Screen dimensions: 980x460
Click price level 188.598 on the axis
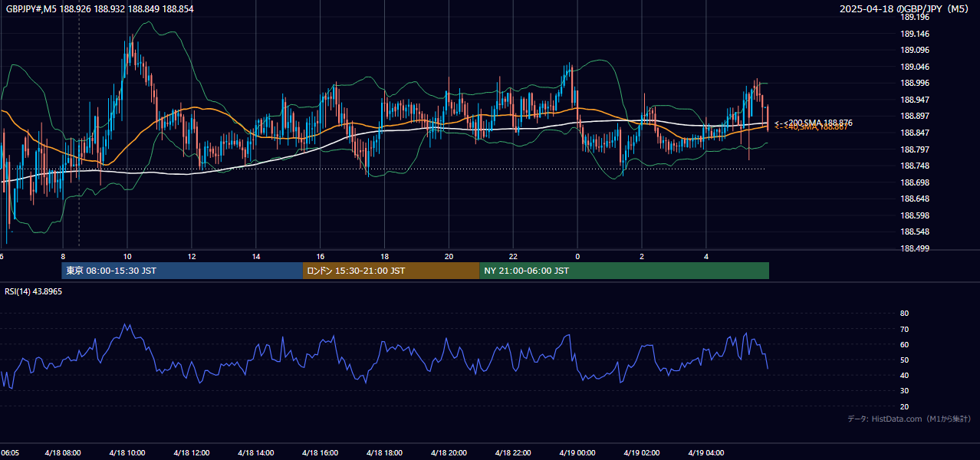[915, 215]
